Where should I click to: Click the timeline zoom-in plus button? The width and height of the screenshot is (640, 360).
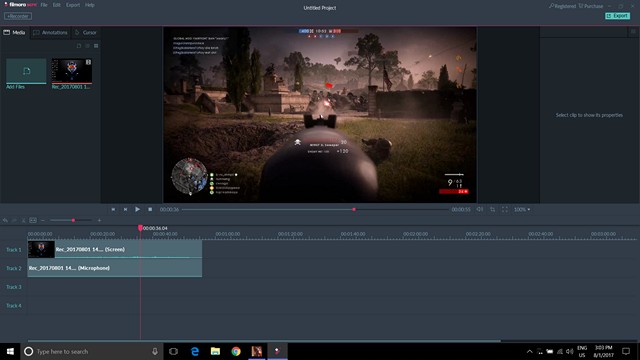(99, 220)
